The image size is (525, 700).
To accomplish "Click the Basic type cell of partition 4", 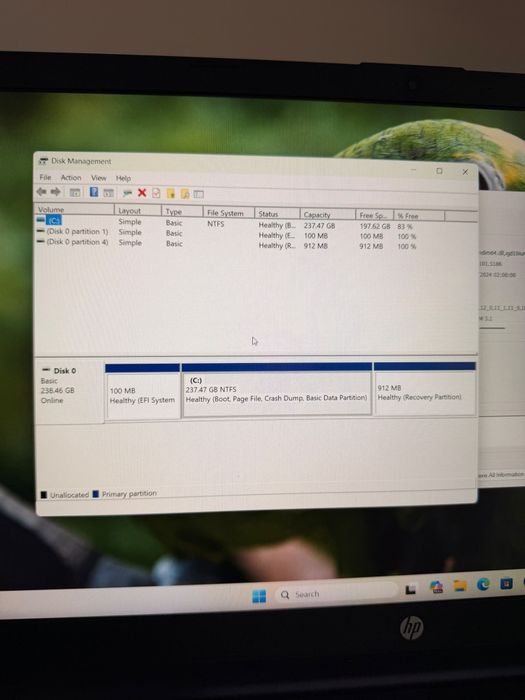I will (174, 243).
